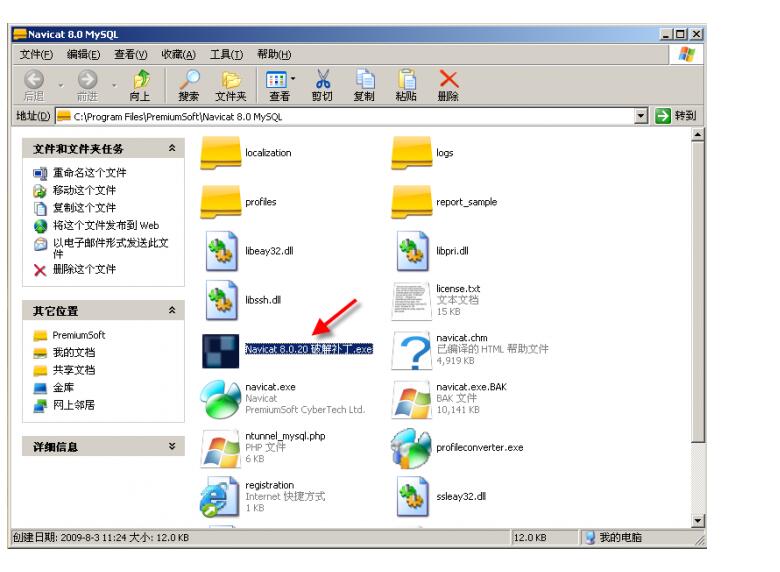Click the Back (后退) toolbar button

click(34, 86)
